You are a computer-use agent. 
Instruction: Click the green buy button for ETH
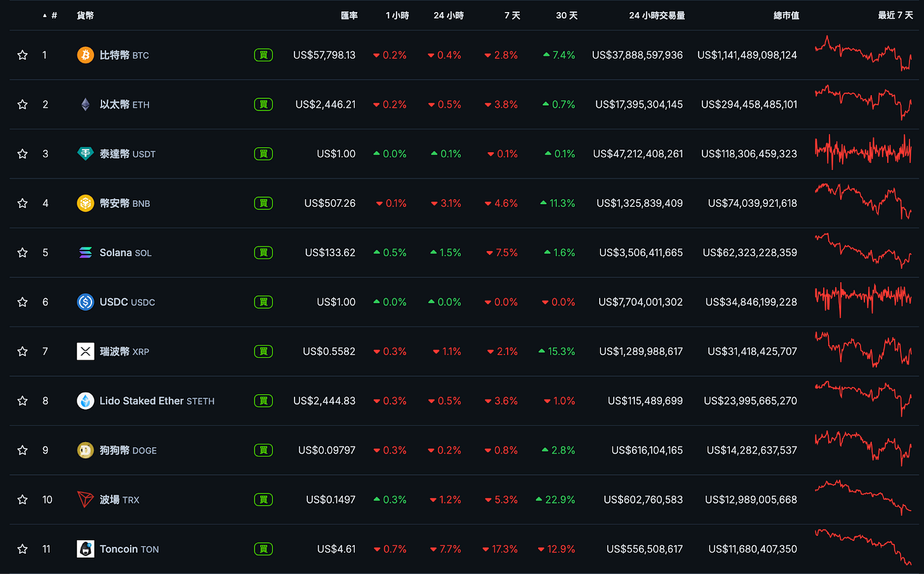click(263, 105)
